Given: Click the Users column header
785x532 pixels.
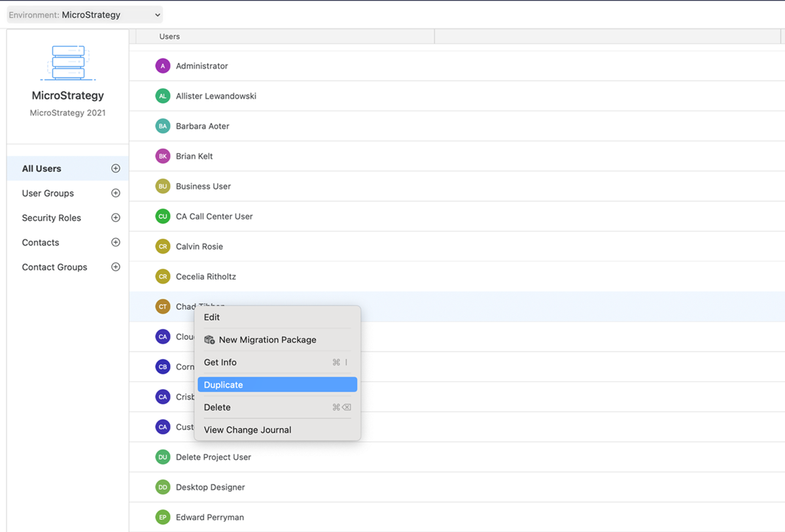Looking at the screenshot, I should (x=169, y=37).
